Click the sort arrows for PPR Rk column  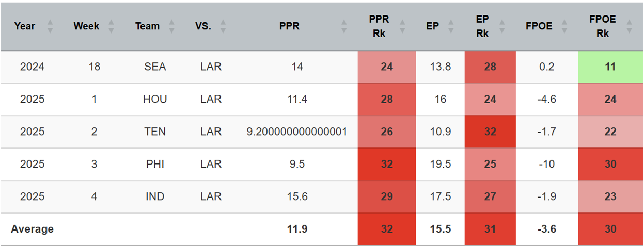click(404, 26)
